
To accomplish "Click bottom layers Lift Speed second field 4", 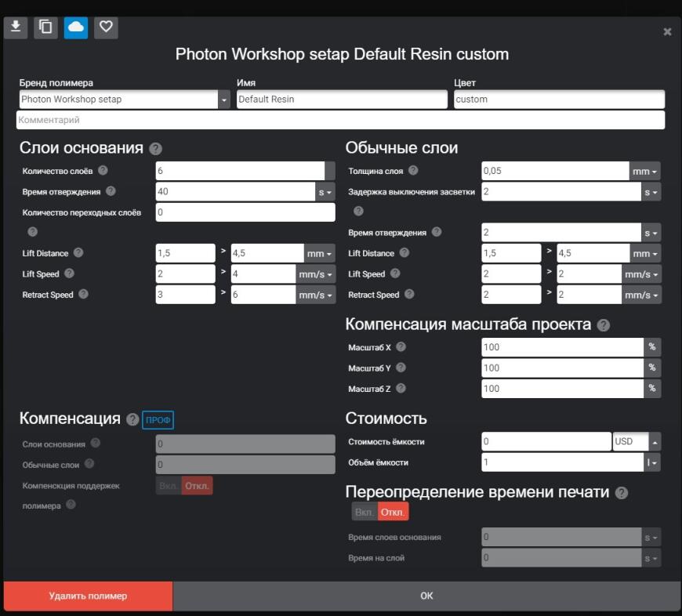I will point(263,274).
